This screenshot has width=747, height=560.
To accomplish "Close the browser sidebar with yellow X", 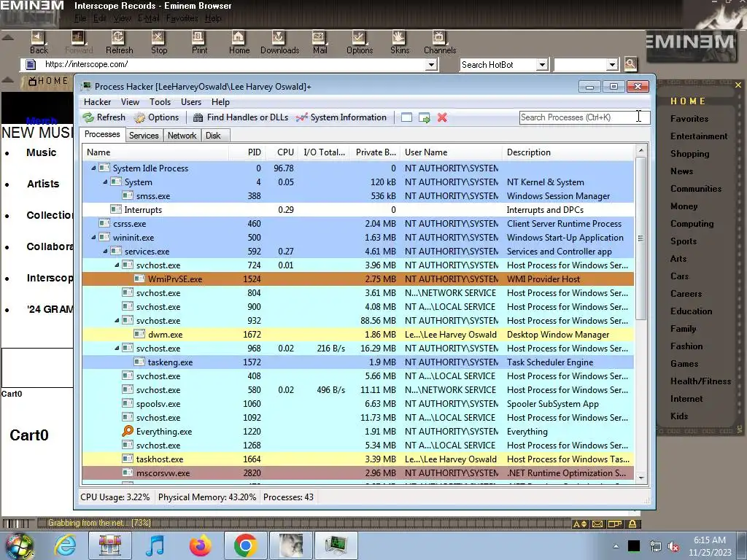I will click(x=738, y=85).
